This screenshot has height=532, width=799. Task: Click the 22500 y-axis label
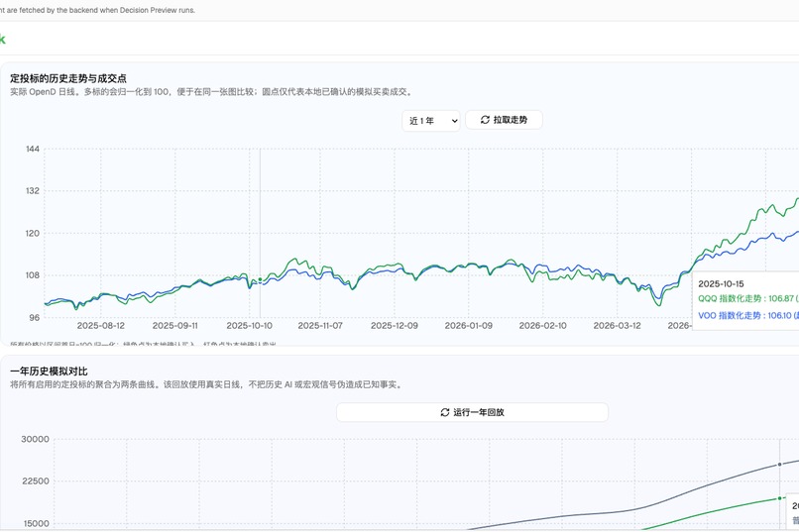(35, 481)
